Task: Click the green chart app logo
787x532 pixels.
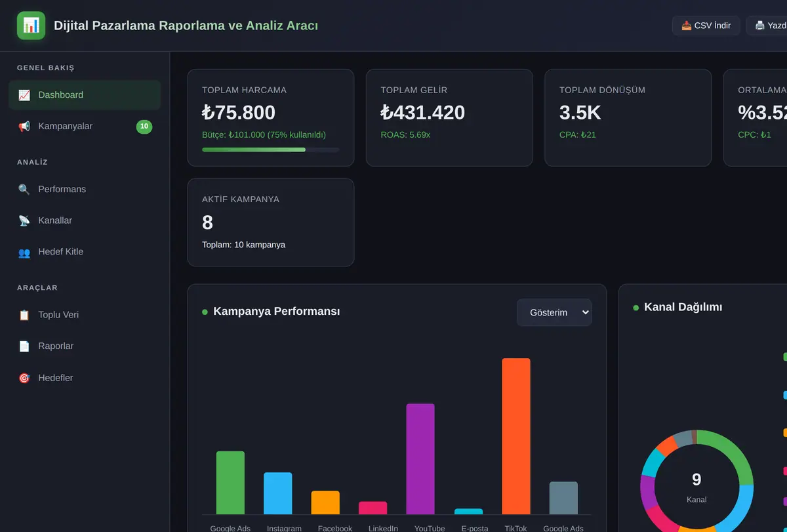Action: point(31,26)
